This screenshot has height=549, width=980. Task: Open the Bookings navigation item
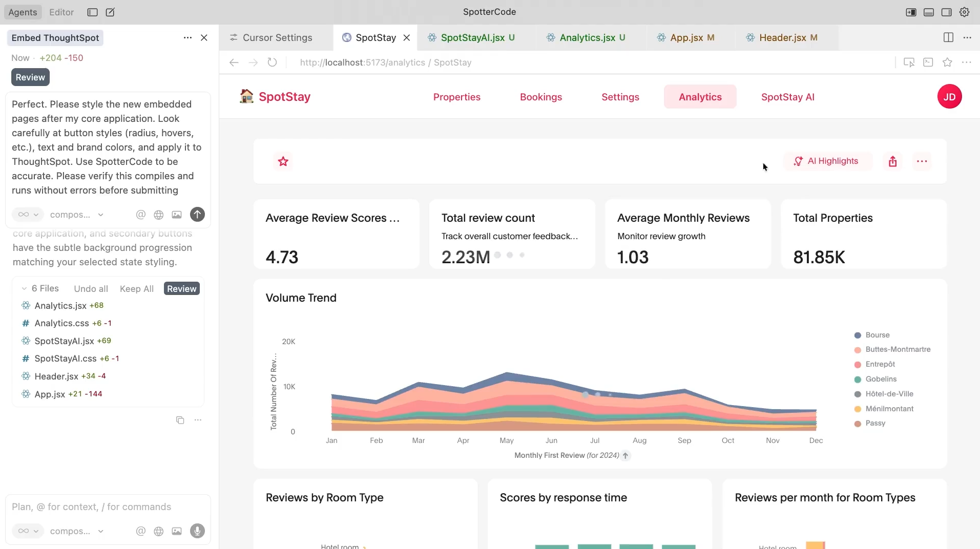point(540,97)
